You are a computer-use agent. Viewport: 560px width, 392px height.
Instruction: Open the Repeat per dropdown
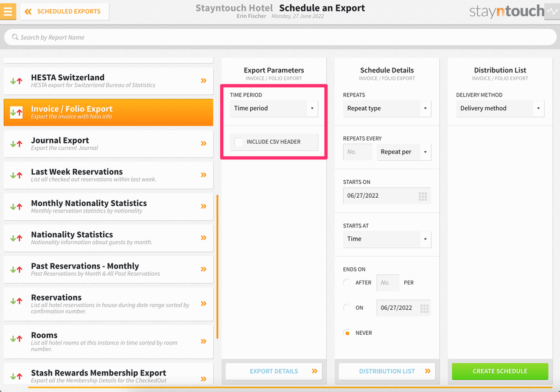[404, 152]
